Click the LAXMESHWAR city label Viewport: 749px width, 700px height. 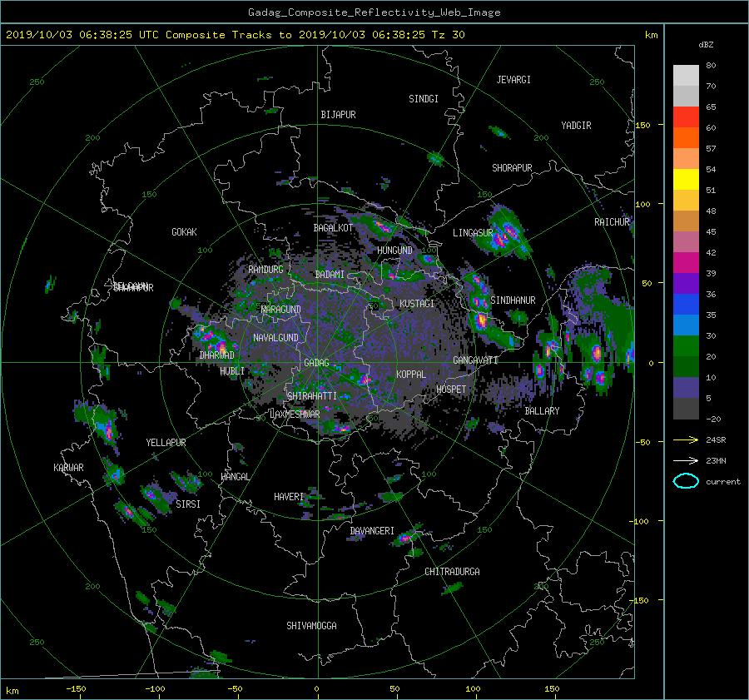(295, 415)
